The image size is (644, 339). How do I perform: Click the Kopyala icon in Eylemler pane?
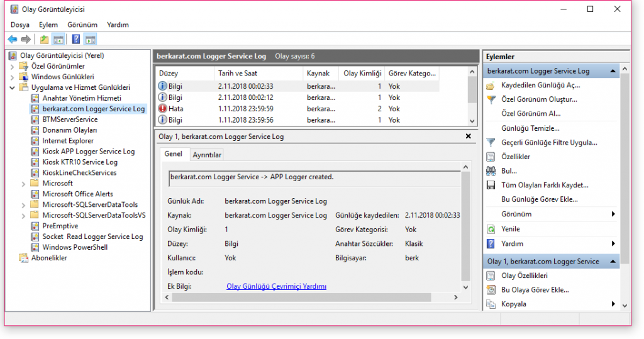tap(491, 304)
